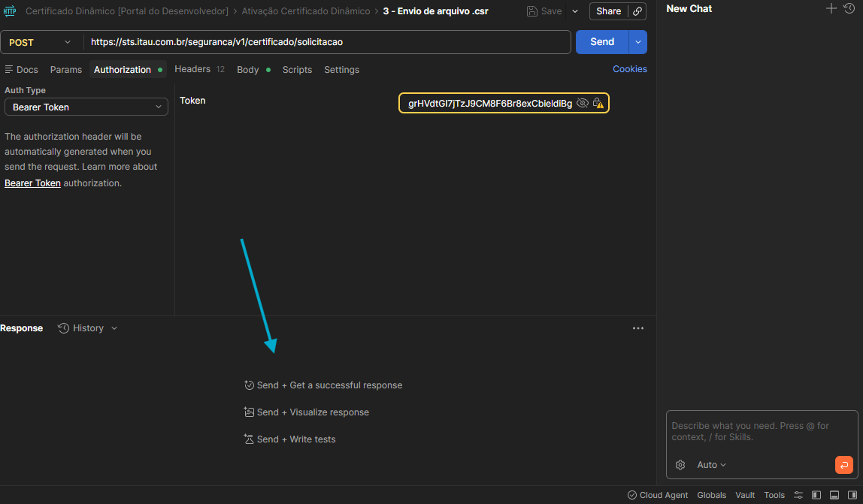Click the sliders icon in status bar

pyautogui.click(x=798, y=495)
